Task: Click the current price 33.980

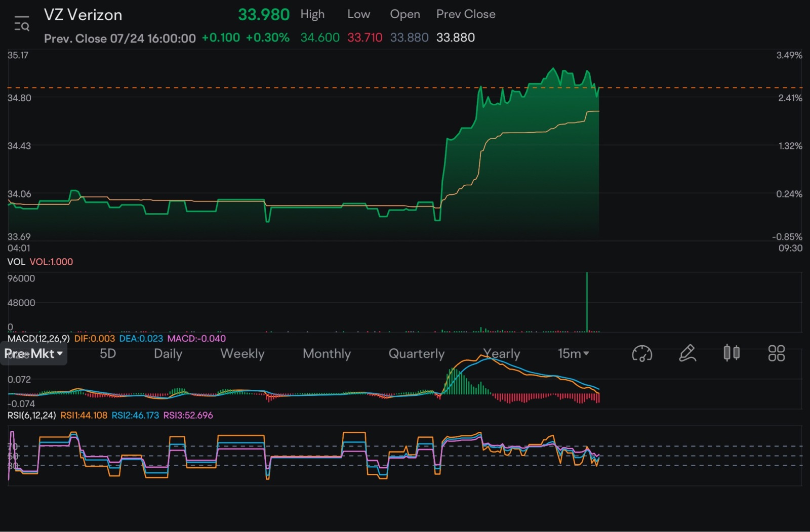Action: click(264, 15)
